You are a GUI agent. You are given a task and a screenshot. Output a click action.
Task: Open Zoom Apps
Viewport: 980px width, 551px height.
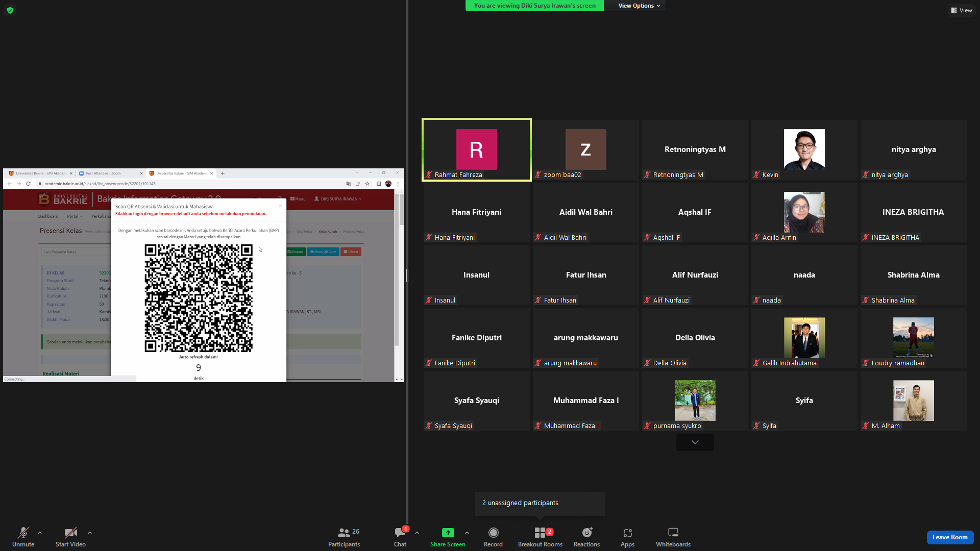pyautogui.click(x=627, y=537)
